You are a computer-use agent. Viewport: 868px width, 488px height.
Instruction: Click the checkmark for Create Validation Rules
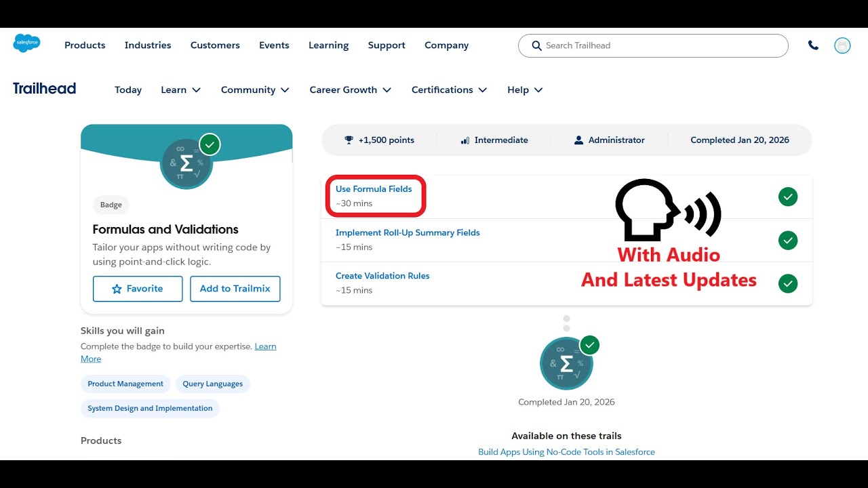tap(788, 284)
